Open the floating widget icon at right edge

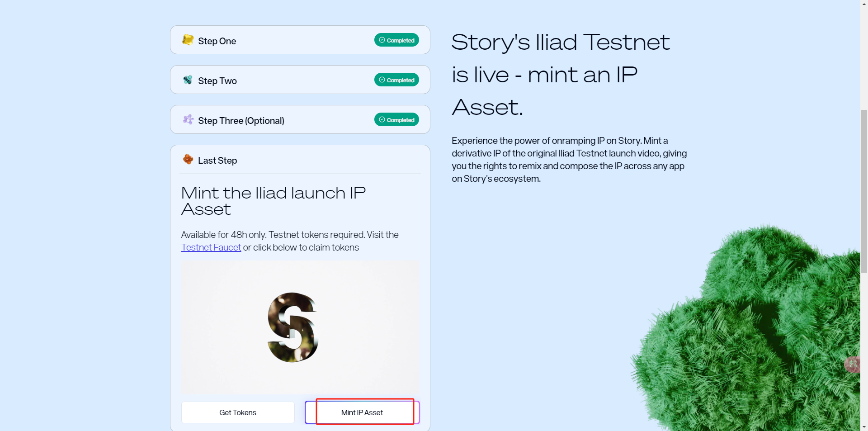853,364
